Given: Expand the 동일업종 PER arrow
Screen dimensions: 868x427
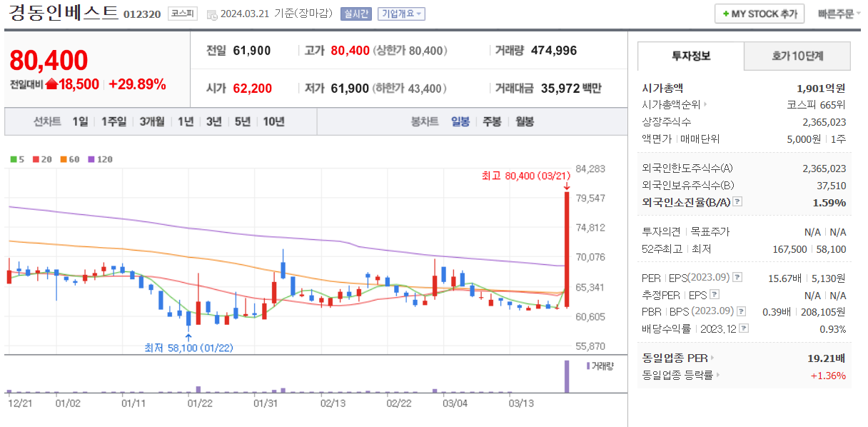Looking at the screenshot, I should 712,358.
